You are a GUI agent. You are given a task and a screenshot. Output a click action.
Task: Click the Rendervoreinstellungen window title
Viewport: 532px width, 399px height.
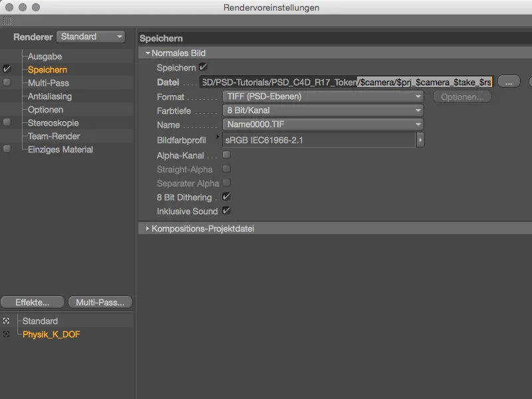tap(271, 7)
